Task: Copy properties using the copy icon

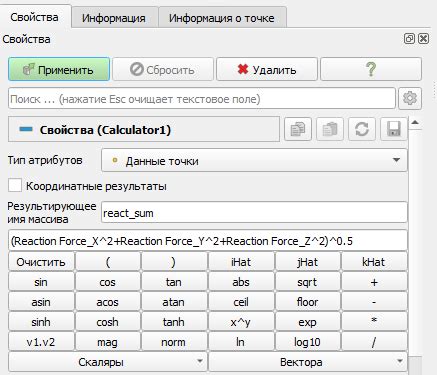Action: [x=298, y=129]
